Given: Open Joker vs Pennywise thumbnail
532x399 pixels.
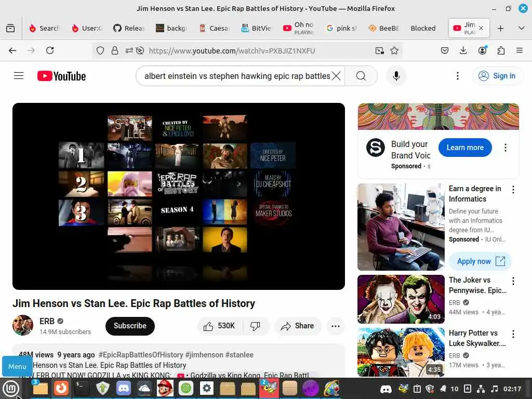Looking at the screenshot, I should [x=401, y=299].
